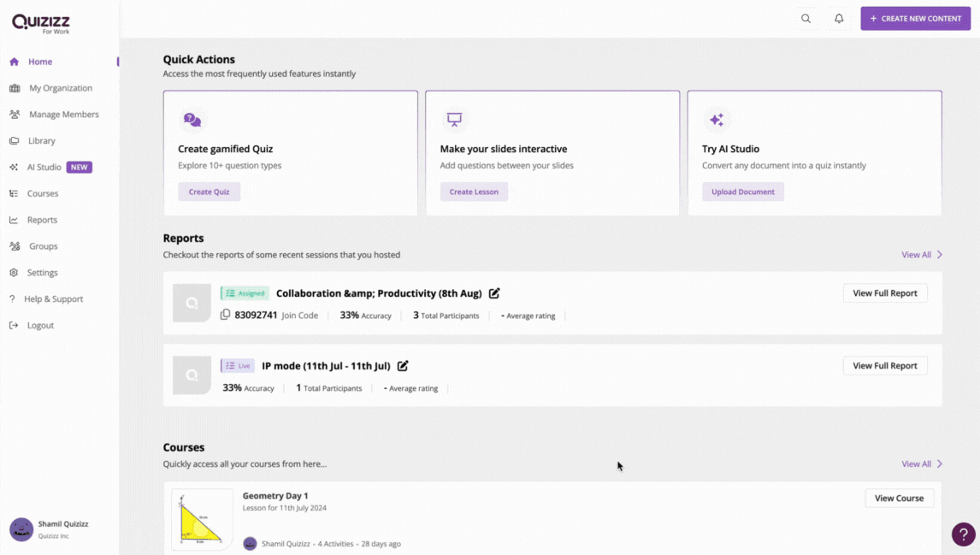The height and width of the screenshot is (555, 980).
Task: Click the Manage Members people icon
Action: click(15, 115)
